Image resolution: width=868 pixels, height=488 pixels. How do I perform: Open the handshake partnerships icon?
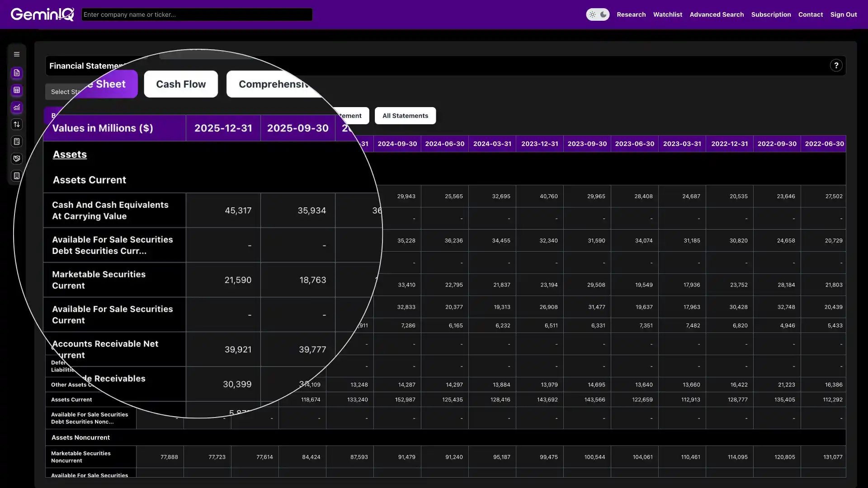tap(17, 159)
